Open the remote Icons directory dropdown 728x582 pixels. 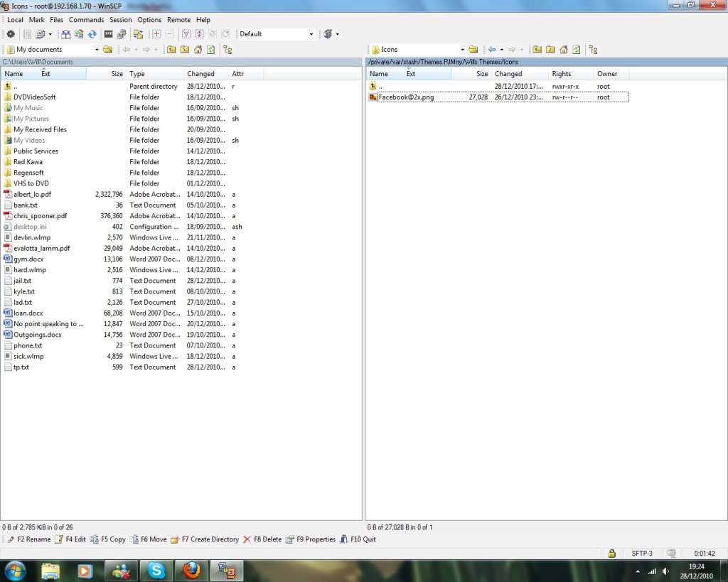click(462, 49)
